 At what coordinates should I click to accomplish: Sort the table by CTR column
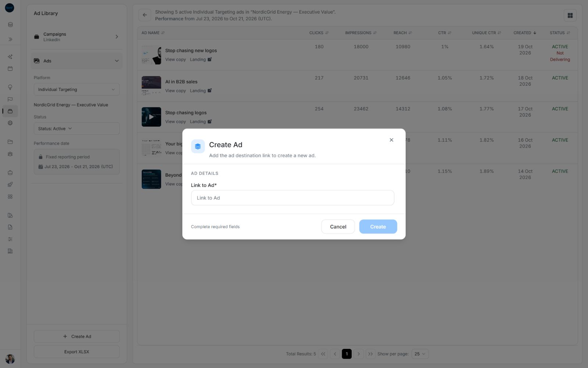coord(445,33)
